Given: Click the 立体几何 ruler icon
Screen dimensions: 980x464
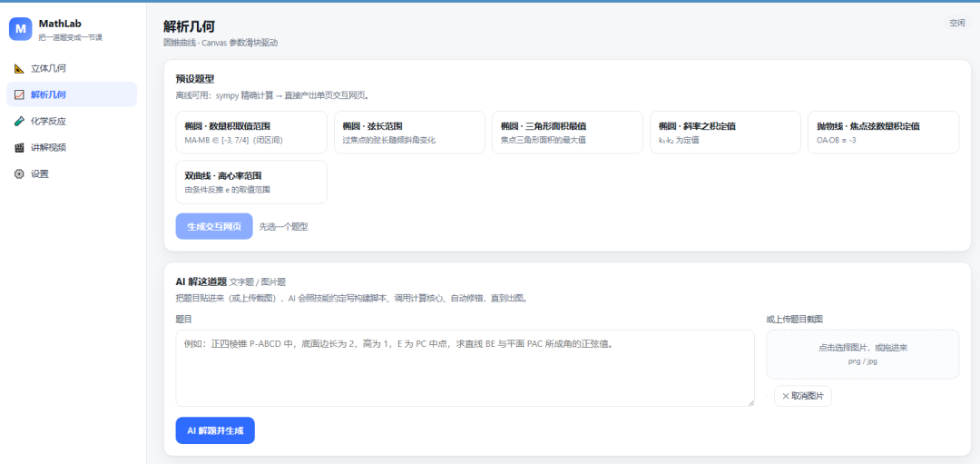Looking at the screenshot, I should coord(19,69).
